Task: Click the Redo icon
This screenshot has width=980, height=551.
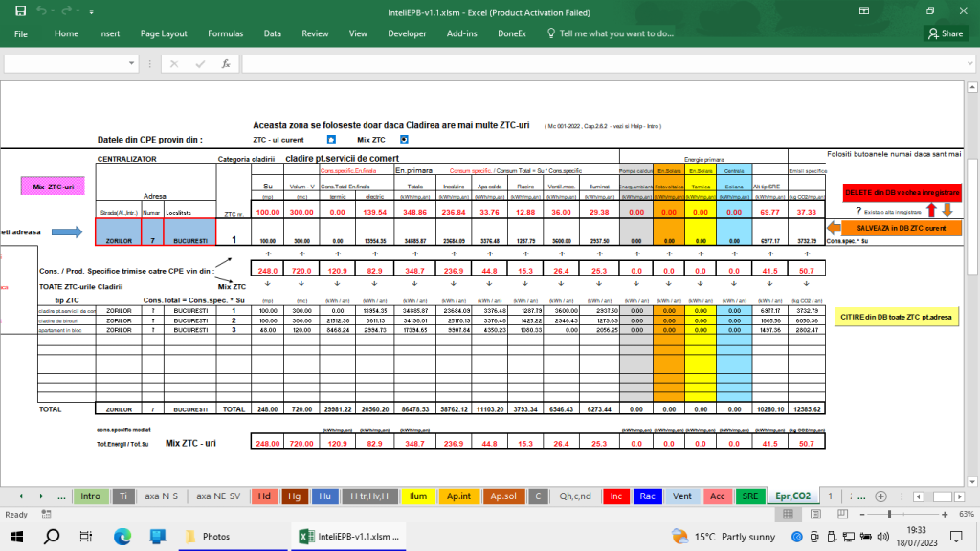Action: coord(65,11)
